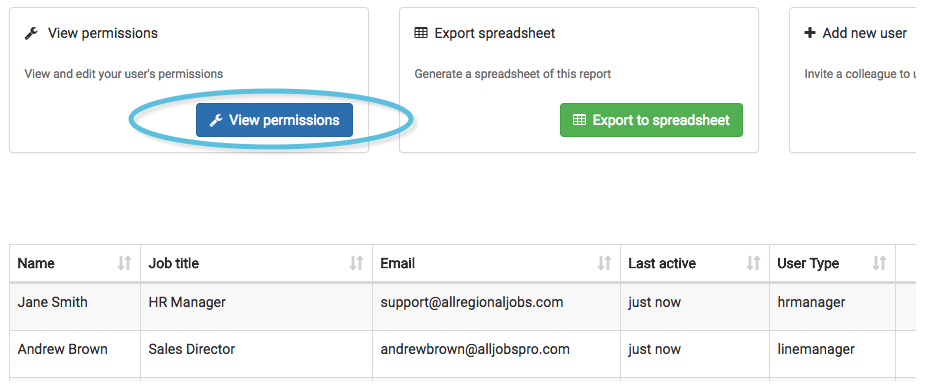927x390 pixels.
Task: Click the plus icon beside Add new user
Action: [810, 33]
